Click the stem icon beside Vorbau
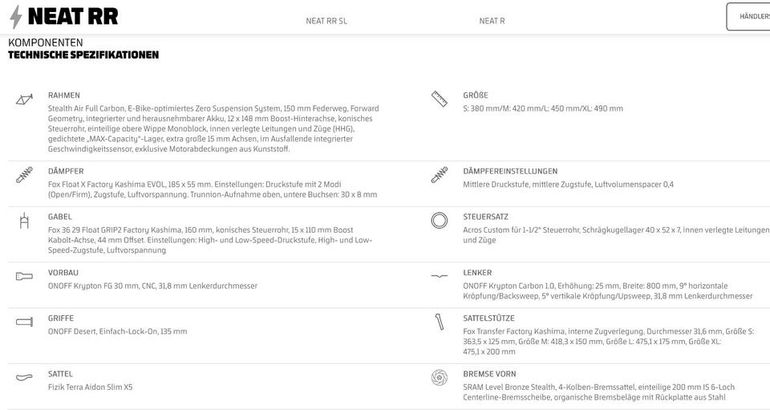Image resolution: width=770 pixels, height=410 pixels. pyautogui.click(x=24, y=276)
